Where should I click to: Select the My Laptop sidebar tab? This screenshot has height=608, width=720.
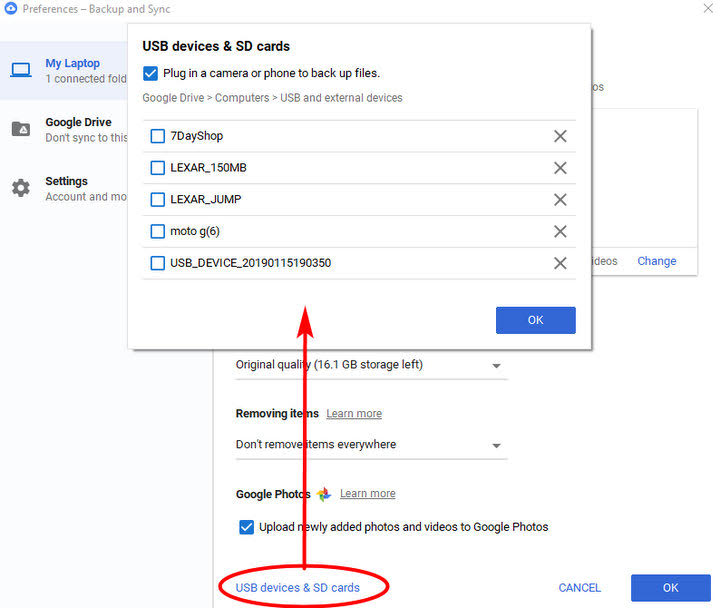(64, 70)
